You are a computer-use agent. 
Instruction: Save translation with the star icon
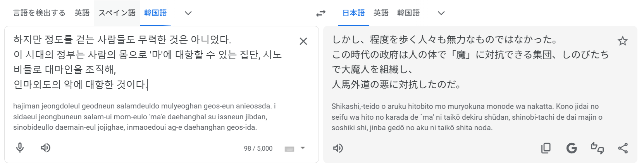pos(622,41)
